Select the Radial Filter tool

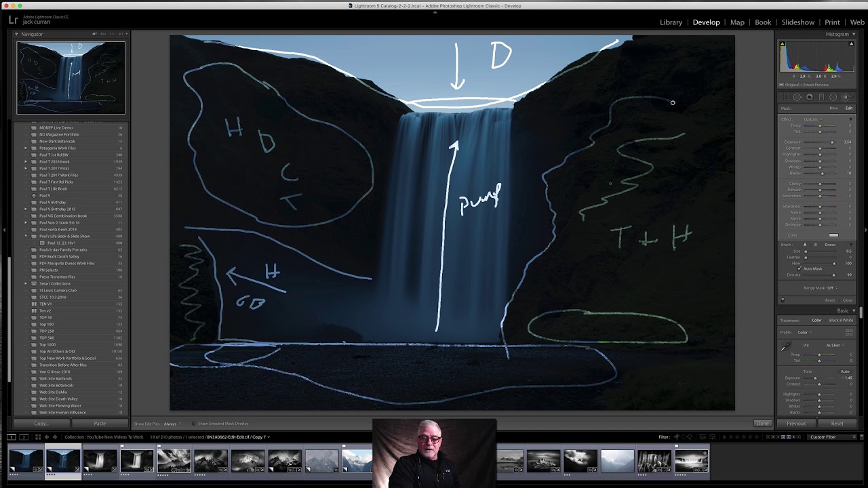click(x=833, y=97)
